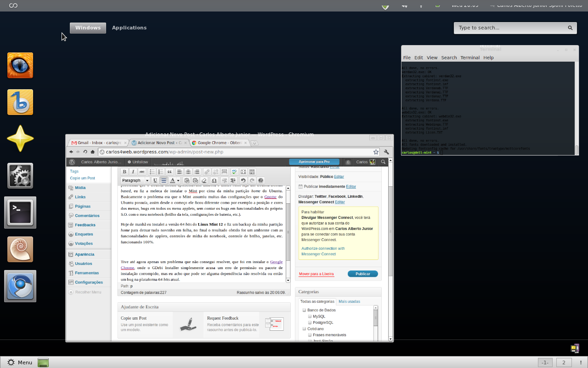The height and width of the screenshot is (368, 588).
Task: Open the Paragraph format dropdown
Action: point(135,180)
